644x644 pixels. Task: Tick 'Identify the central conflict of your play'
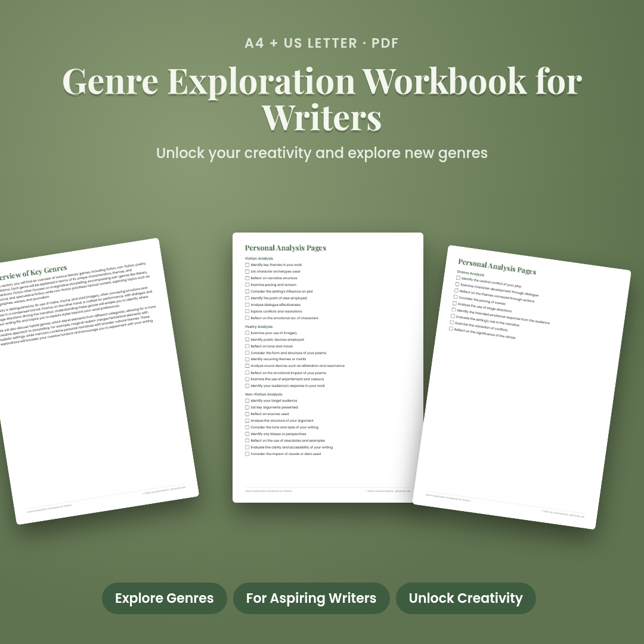[458, 278]
